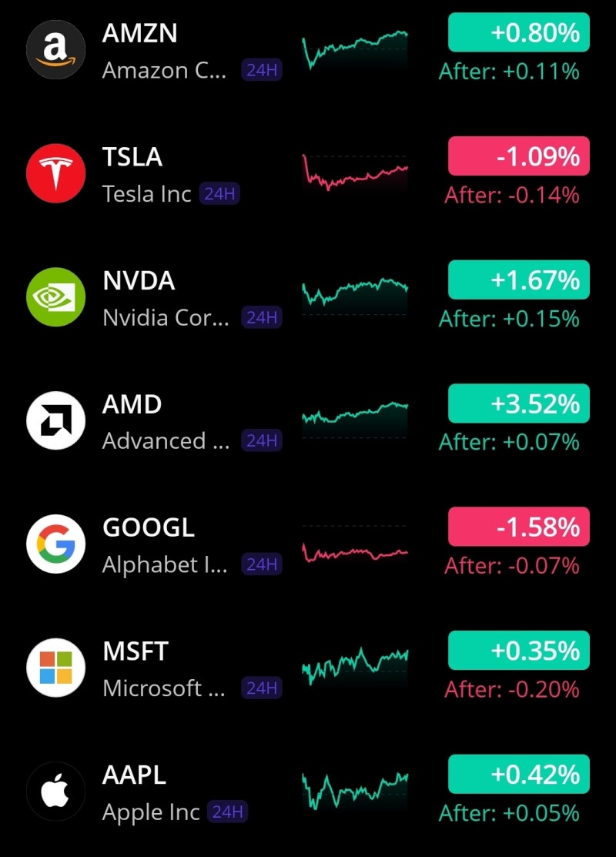The image size is (616, 857).
Task: Tap the Google logo icon
Action: [55, 545]
